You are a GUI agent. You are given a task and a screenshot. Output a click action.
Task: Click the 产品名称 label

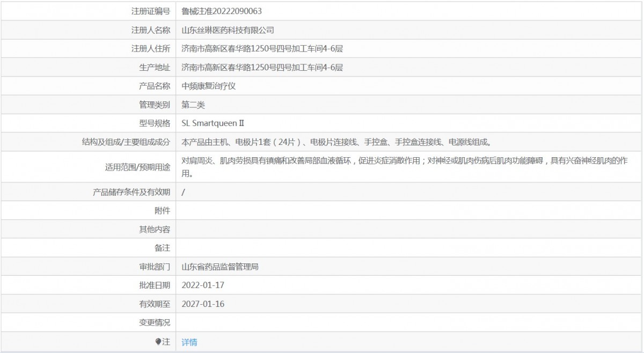[x=155, y=86]
